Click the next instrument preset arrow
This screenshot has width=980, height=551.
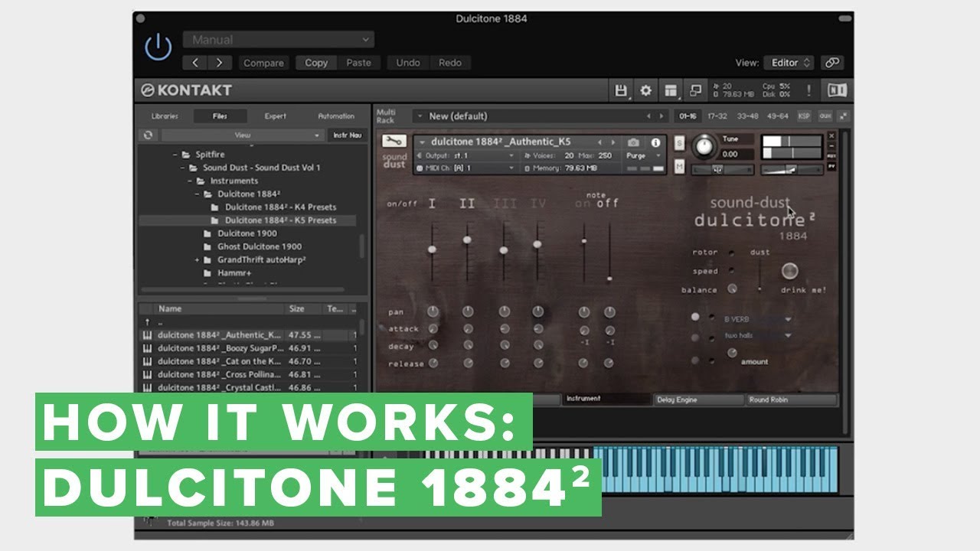tap(612, 142)
